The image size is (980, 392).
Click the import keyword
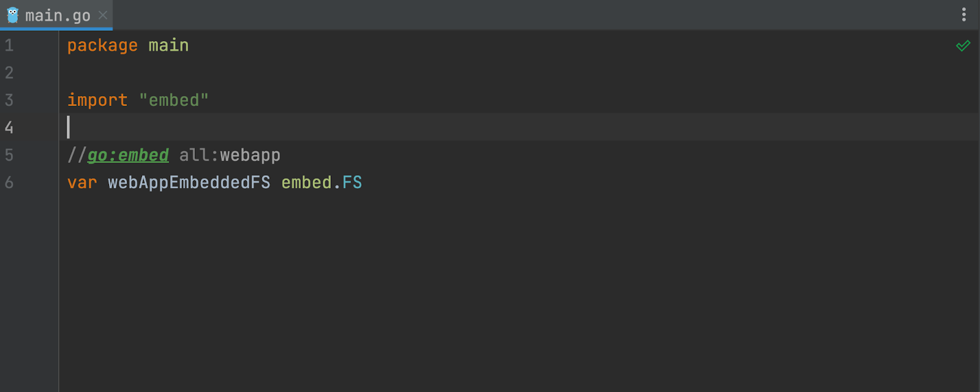[x=97, y=100]
